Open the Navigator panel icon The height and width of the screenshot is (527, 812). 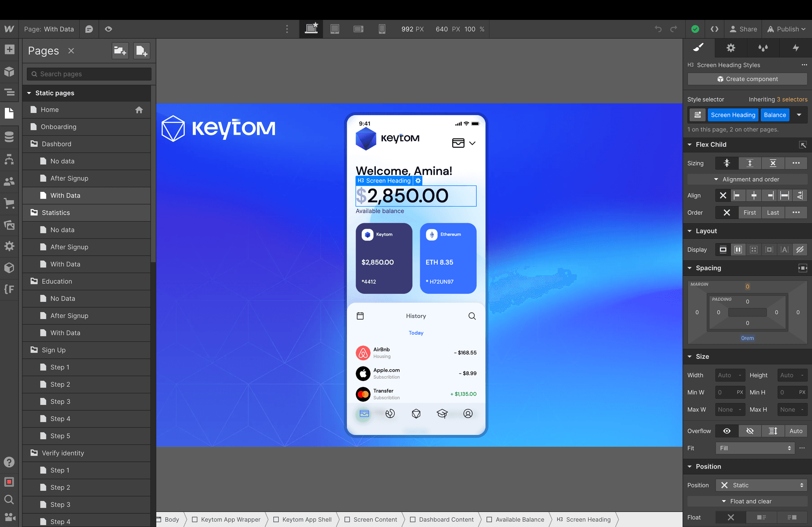pos(9,92)
